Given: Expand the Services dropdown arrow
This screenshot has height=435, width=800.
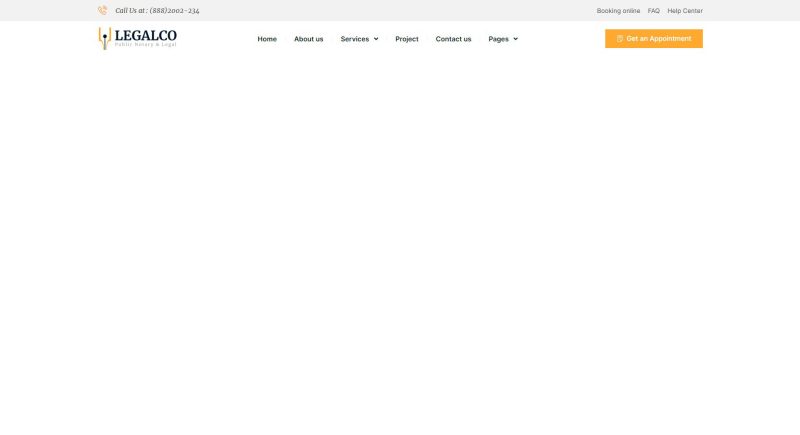Looking at the screenshot, I should (x=376, y=39).
